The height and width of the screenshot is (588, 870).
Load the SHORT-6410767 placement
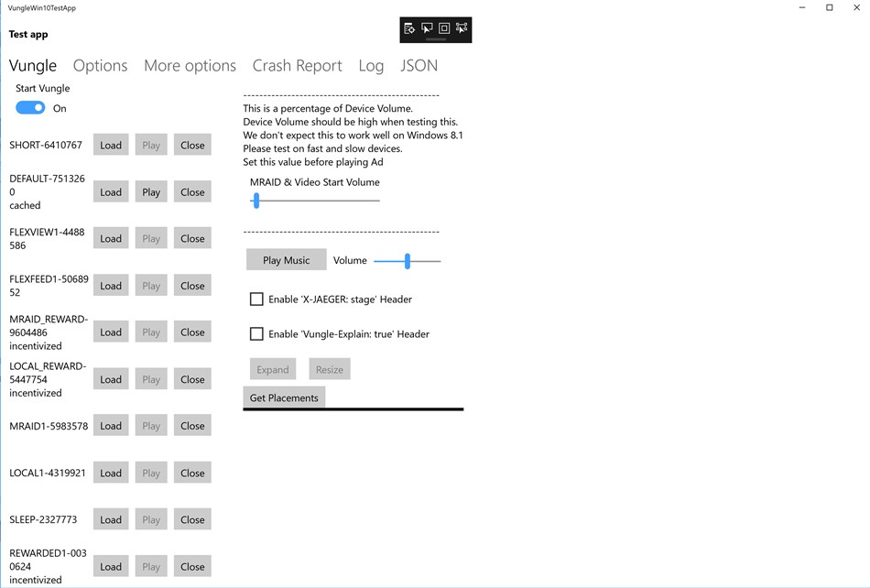click(x=111, y=145)
